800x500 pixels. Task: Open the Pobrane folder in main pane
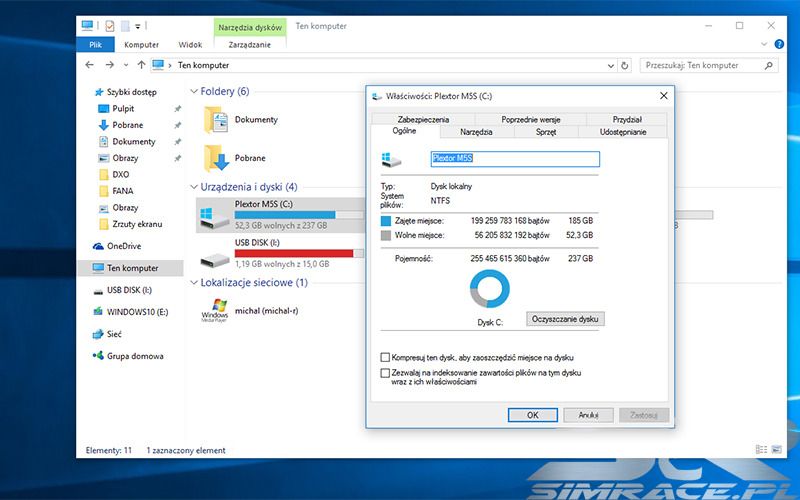[215, 158]
